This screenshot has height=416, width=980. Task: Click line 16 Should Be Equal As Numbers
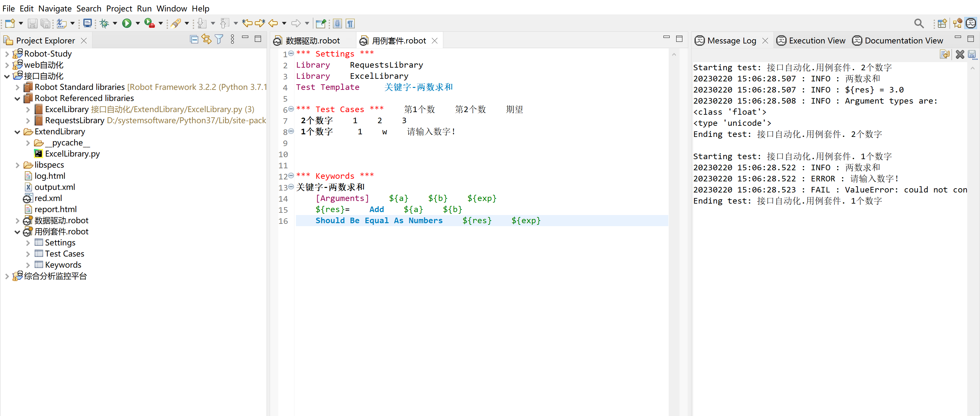click(x=379, y=221)
